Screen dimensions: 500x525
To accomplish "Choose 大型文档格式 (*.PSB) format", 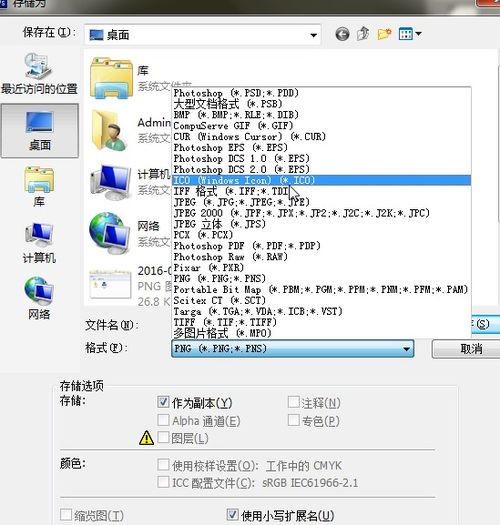I will coord(322,104).
